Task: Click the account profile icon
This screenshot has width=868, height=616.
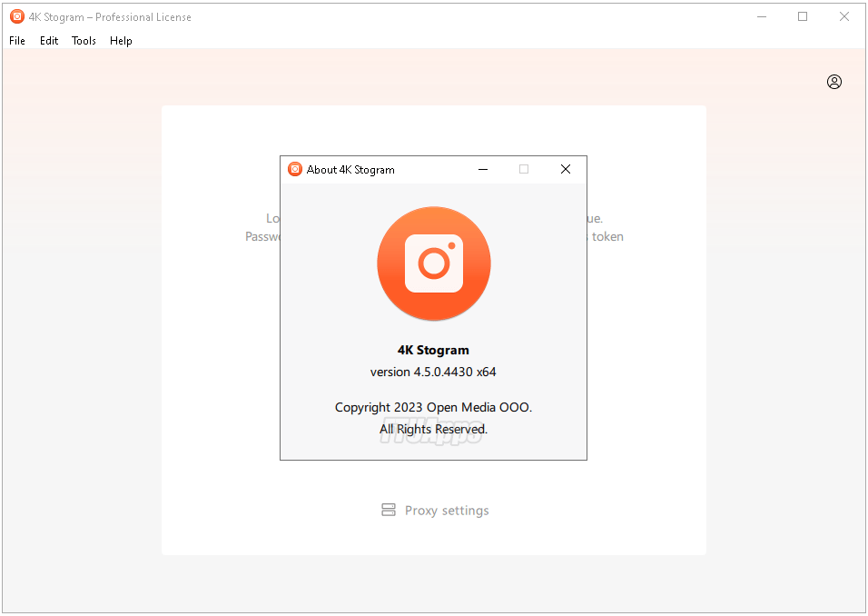Action: click(834, 82)
